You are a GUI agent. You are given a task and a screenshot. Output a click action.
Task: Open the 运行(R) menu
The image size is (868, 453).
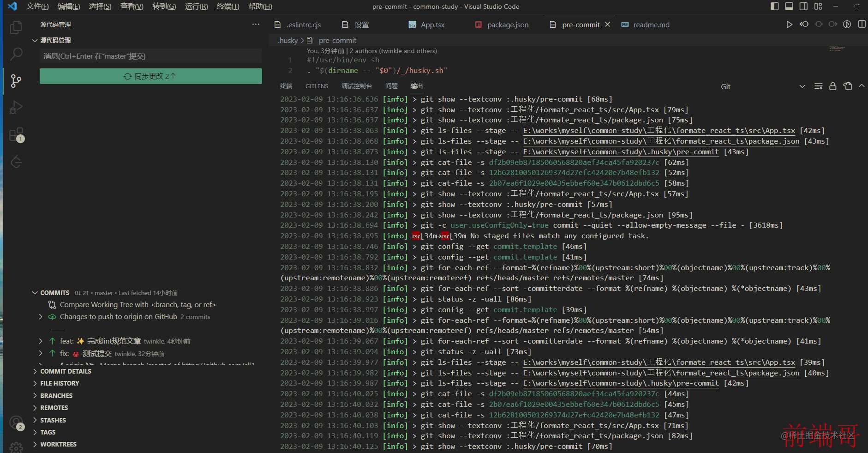[196, 6]
